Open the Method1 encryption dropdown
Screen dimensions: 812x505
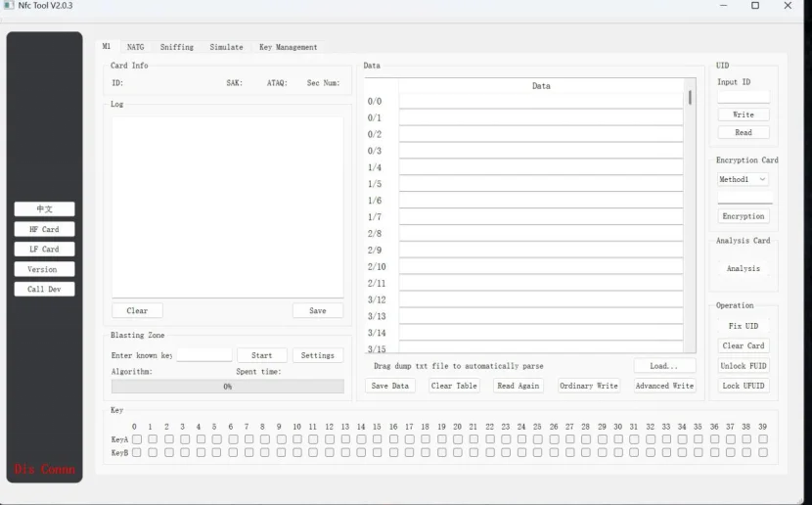[743, 179]
